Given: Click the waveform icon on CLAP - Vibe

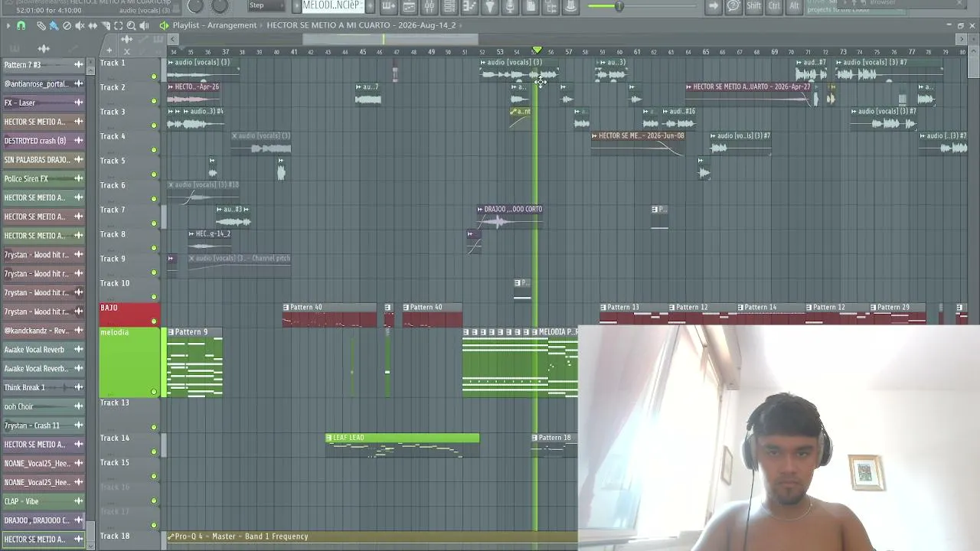Looking at the screenshot, I should point(78,501).
